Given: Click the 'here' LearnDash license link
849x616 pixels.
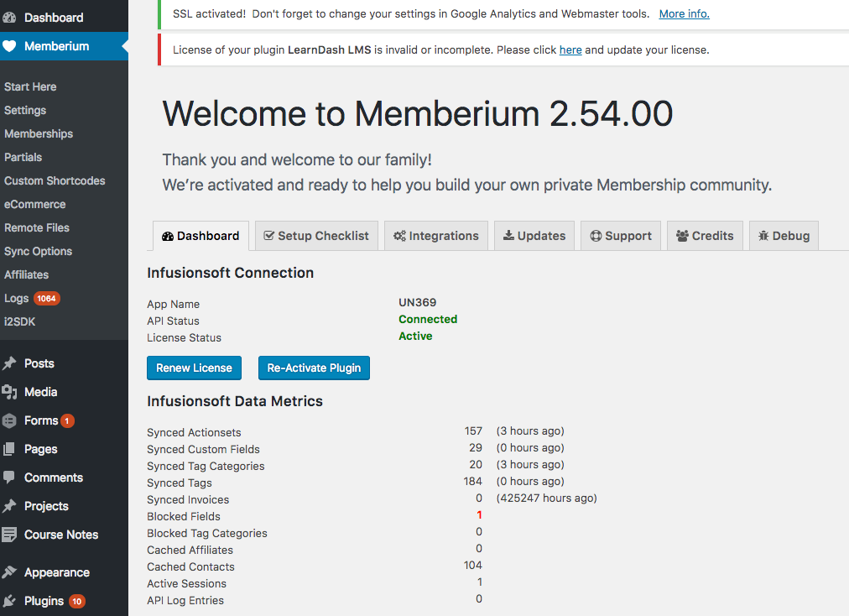Looking at the screenshot, I should point(570,50).
